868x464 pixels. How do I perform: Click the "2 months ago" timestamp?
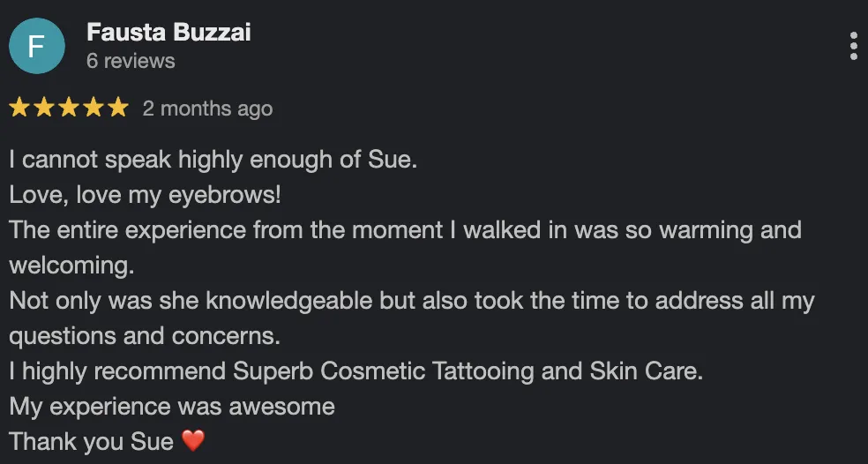coord(207,109)
